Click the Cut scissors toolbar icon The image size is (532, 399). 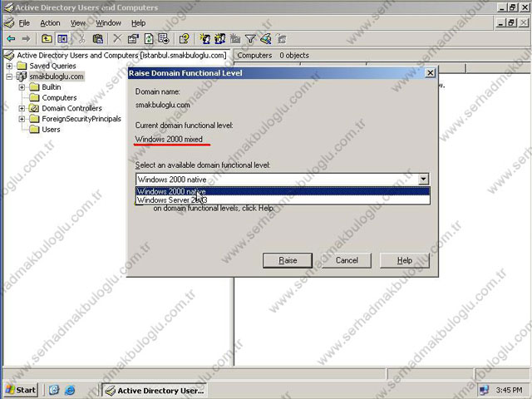(x=81, y=39)
